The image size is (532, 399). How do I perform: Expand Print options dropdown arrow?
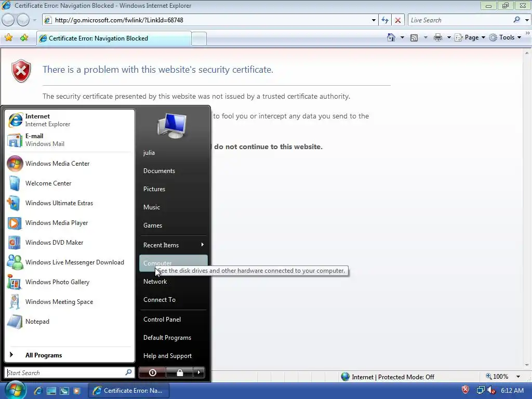(448, 37)
